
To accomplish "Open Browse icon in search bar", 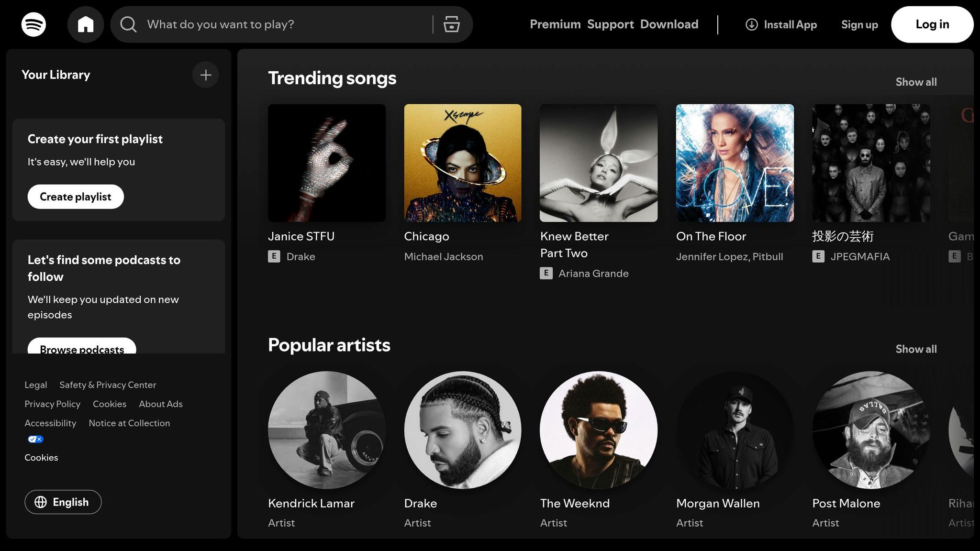I will tap(451, 24).
